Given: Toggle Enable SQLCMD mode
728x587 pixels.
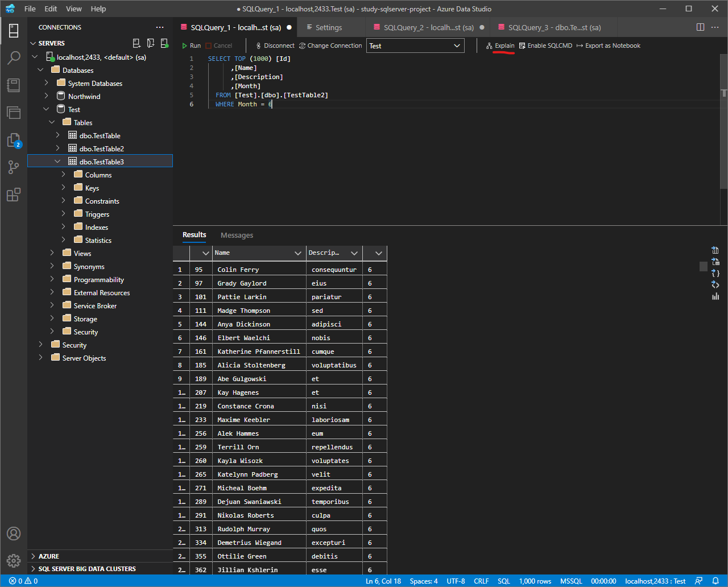Looking at the screenshot, I should pos(545,46).
